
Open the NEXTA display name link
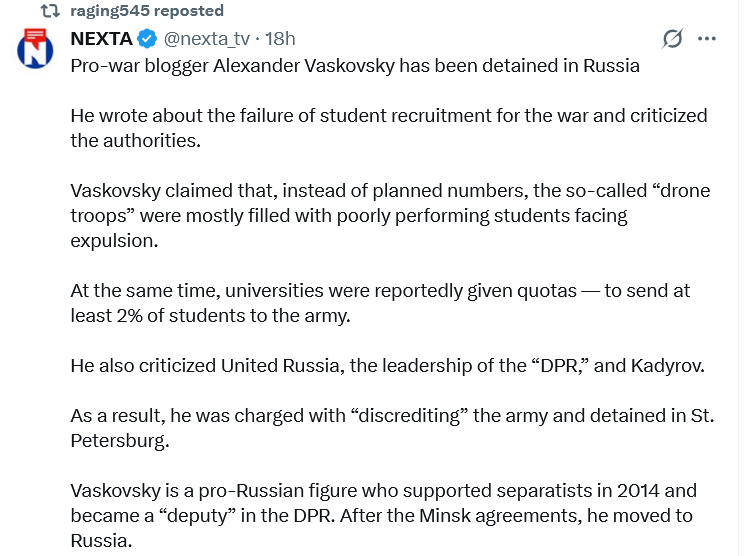click(100, 39)
